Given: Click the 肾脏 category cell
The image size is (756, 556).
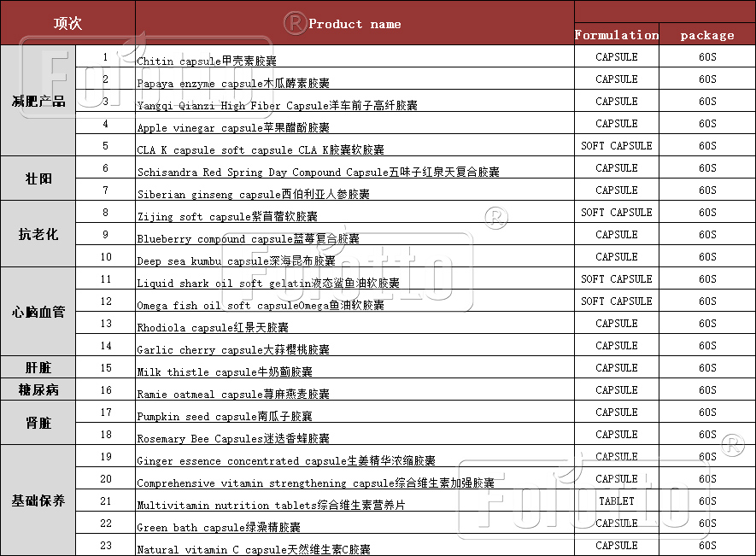Looking at the screenshot, I should click(38, 423).
